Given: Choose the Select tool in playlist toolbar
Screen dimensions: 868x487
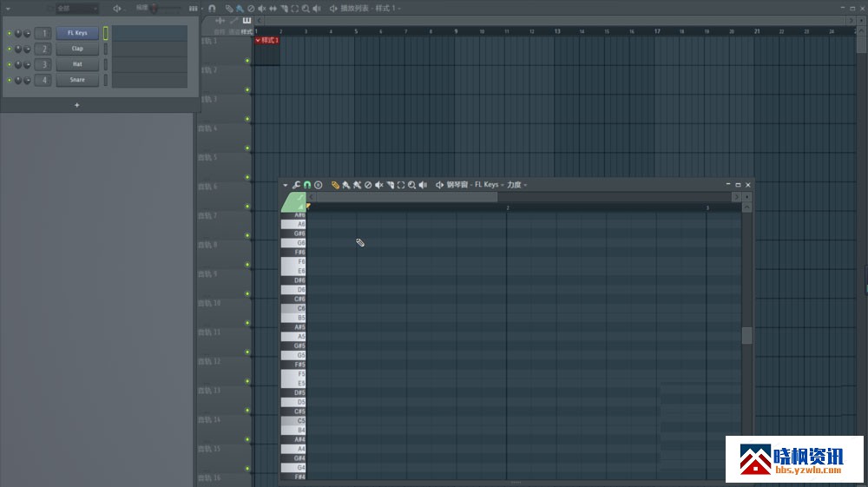Looking at the screenshot, I should (x=294, y=9).
